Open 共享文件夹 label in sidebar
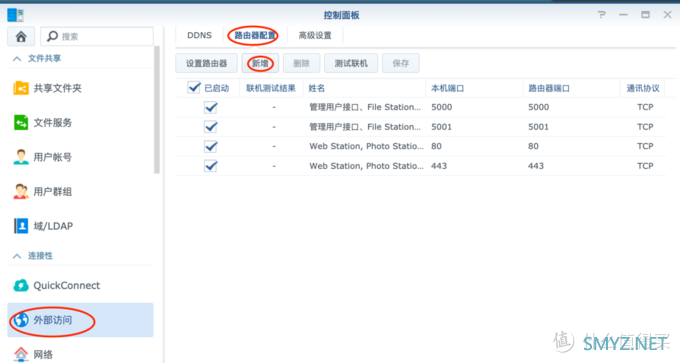This screenshot has height=363, width=680. 58,88
